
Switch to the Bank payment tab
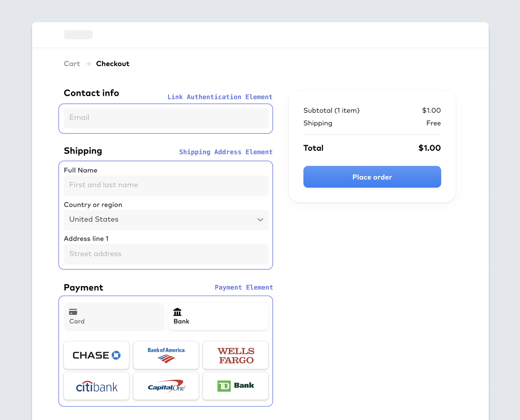coord(218,316)
